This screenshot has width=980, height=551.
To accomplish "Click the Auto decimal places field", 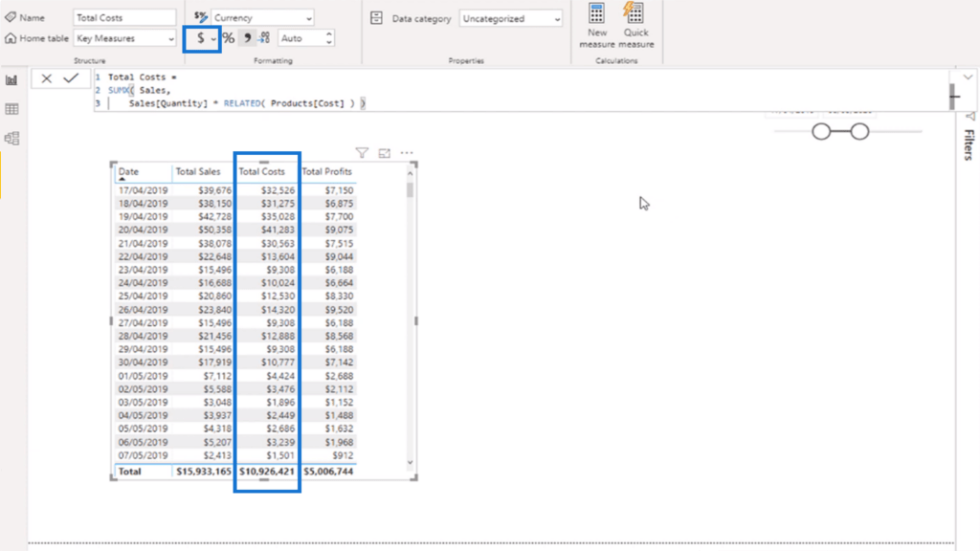I will (301, 38).
